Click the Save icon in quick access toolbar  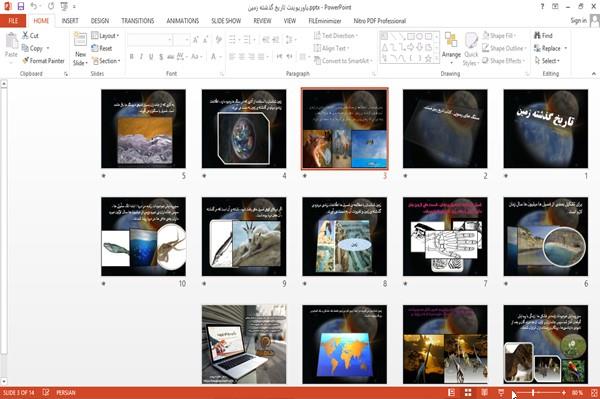click(21, 7)
